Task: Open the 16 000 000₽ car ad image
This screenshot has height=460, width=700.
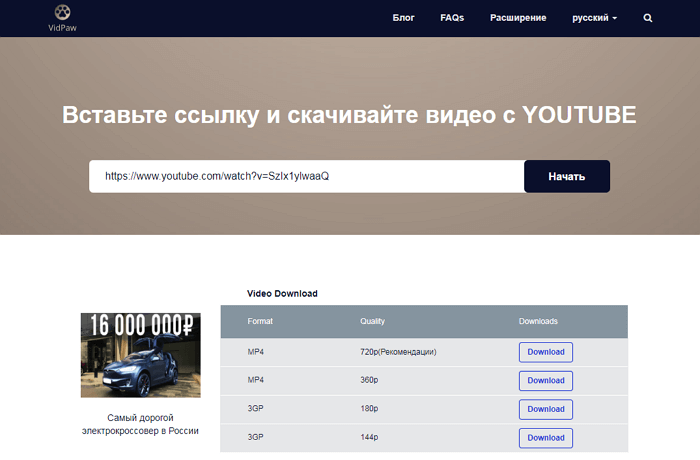Action: (x=140, y=354)
